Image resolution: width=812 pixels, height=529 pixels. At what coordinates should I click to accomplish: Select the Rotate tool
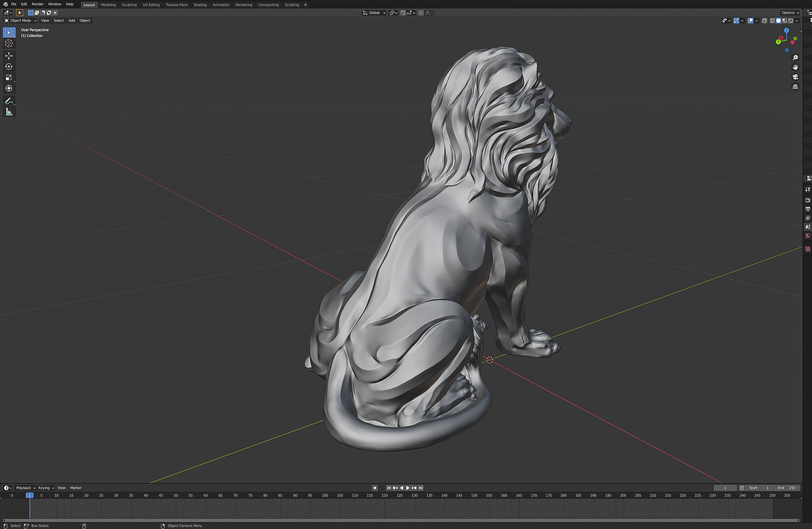pos(9,67)
